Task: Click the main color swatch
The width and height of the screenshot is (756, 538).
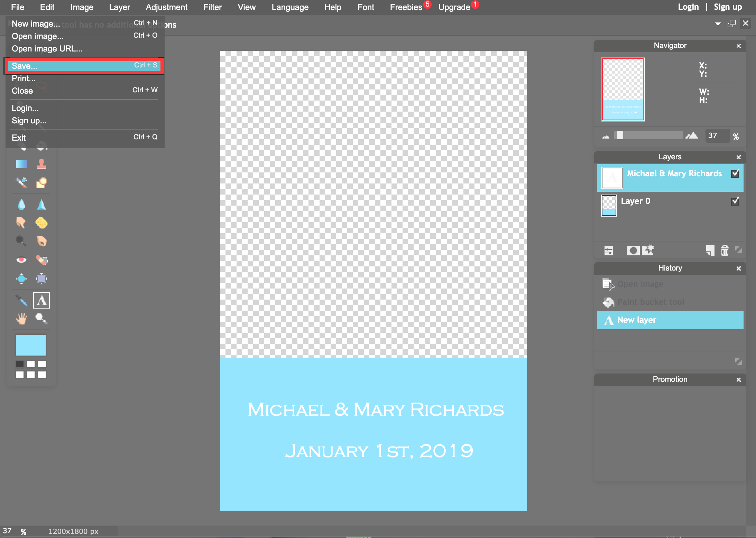Action: [x=30, y=345]
